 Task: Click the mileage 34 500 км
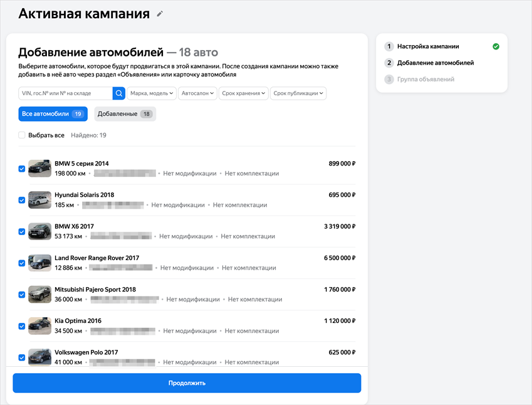(68, 331)
